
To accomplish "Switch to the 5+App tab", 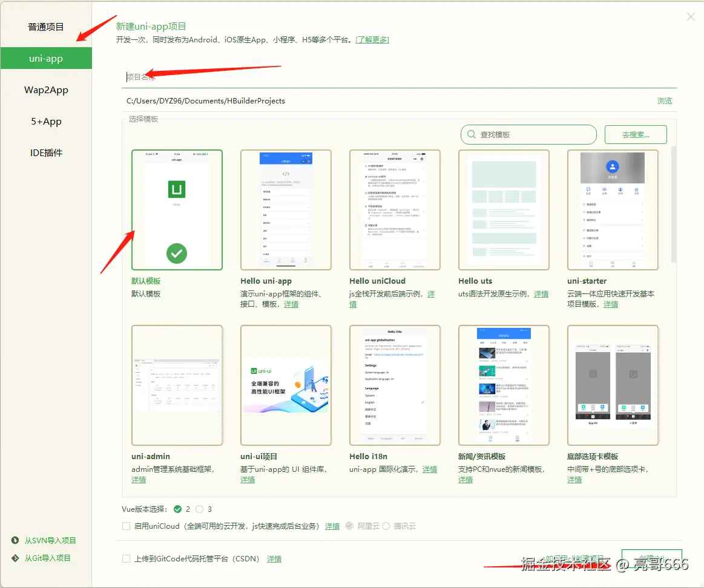I will 46,121.
